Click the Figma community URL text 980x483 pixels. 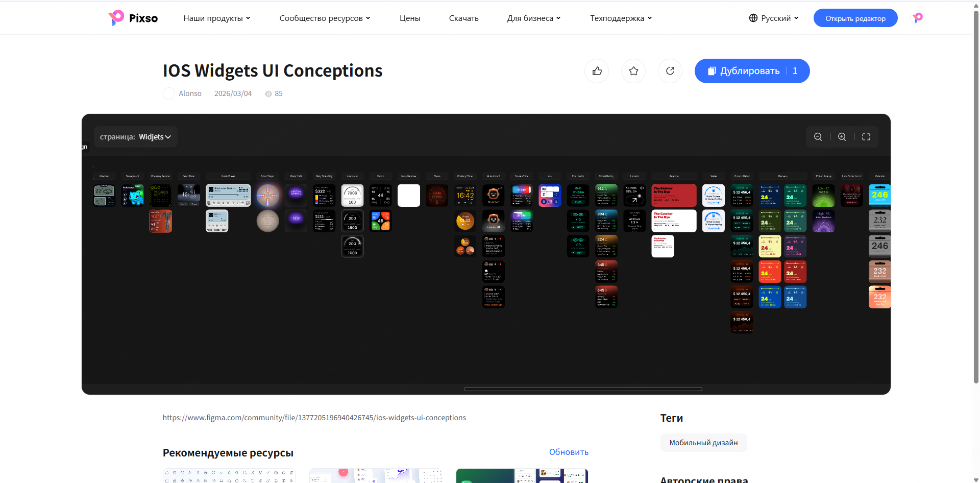point(314,418)
